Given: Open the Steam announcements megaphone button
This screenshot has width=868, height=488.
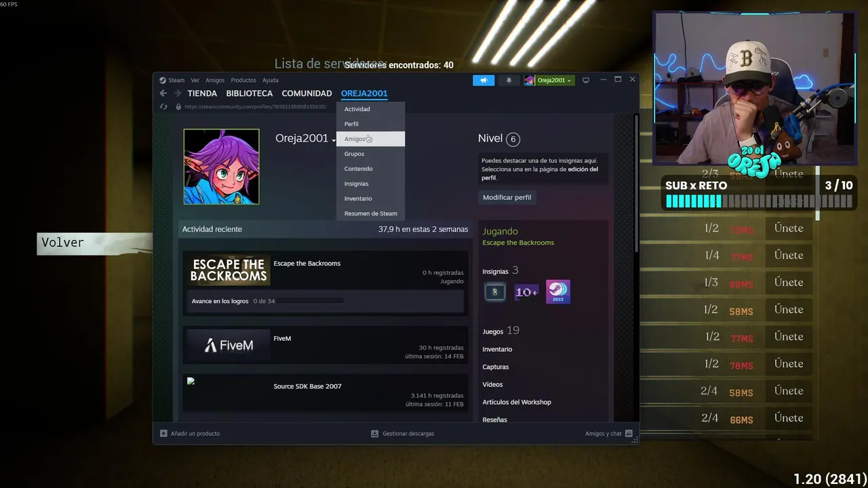Looking at the screenshot, I should pyautogui.click(x=484, y=80).
